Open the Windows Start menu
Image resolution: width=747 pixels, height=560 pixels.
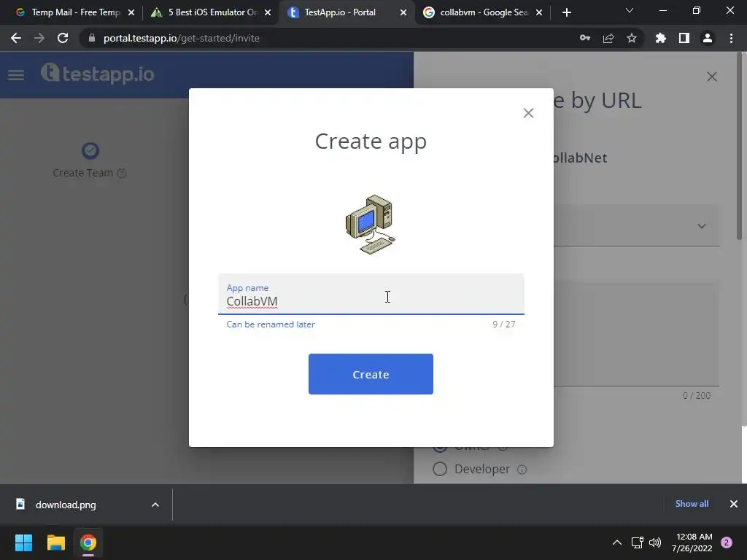(x=23, y=542)
